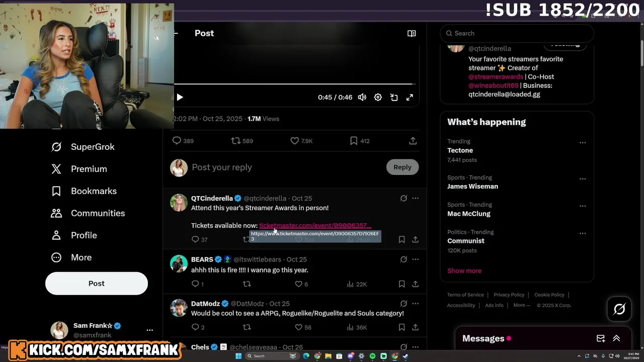Share the main post
Image resolution: width=644 pixels, height=362 pixels.
coord(413,141)
